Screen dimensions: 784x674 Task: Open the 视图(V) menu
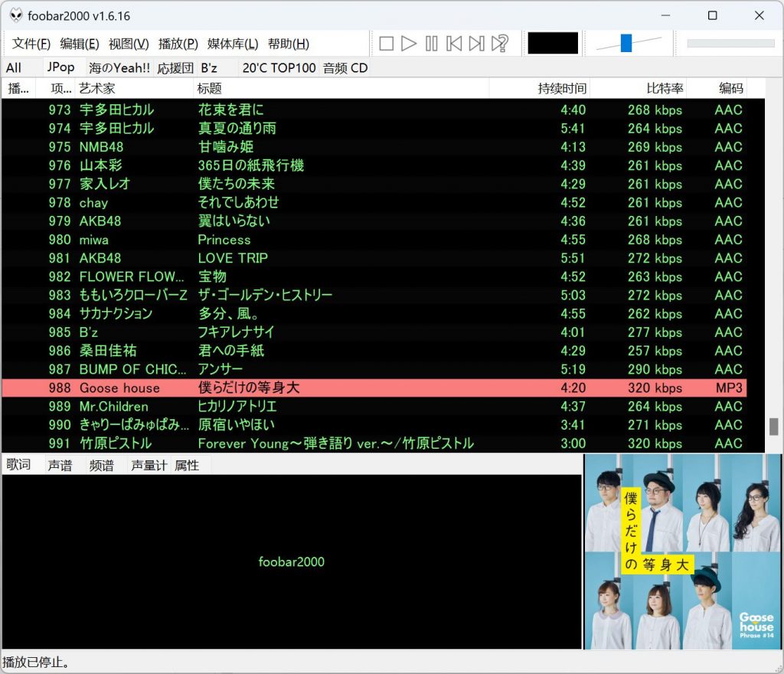129,44
